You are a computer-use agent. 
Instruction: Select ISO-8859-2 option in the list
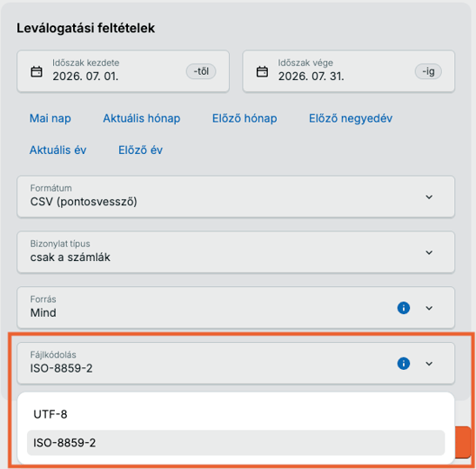(x=236, y=443)
